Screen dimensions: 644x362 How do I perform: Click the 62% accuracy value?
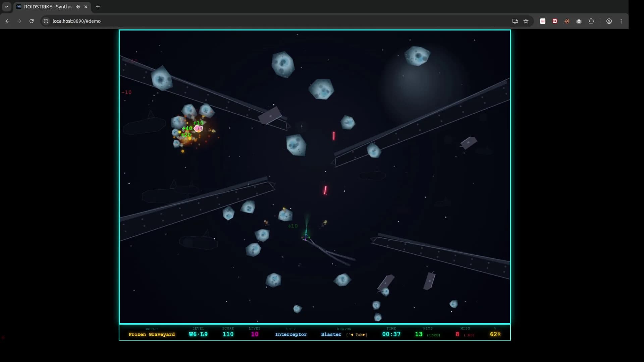tap(495, 334)
